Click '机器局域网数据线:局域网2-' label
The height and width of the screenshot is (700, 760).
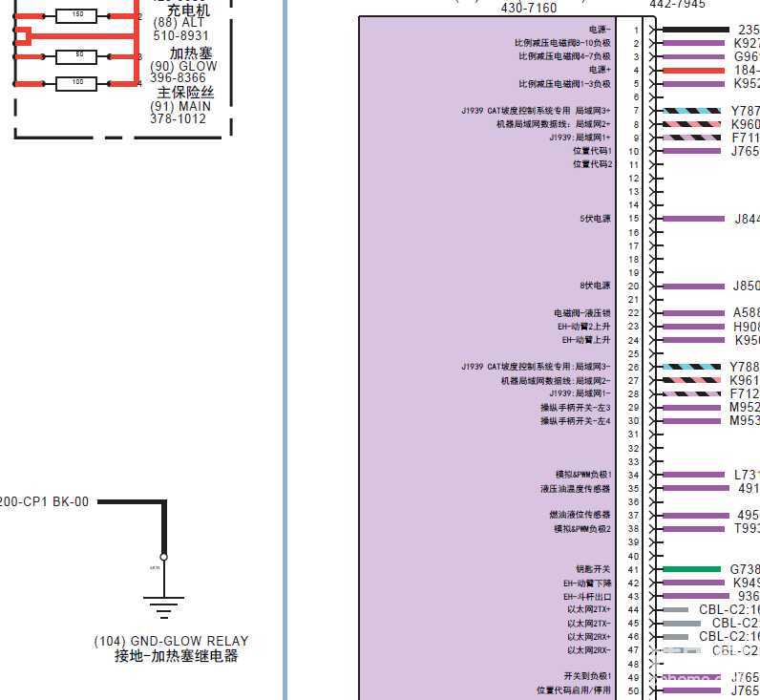(556, 380)
